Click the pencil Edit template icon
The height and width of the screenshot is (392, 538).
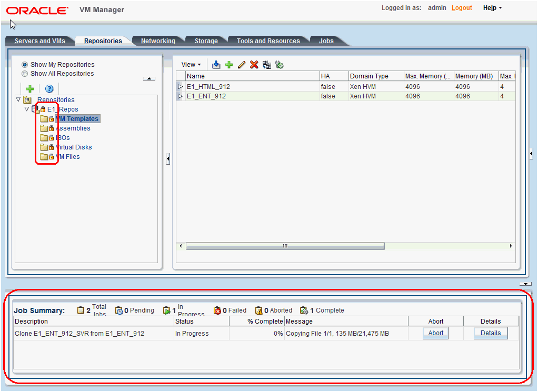(x=242, y=65)
